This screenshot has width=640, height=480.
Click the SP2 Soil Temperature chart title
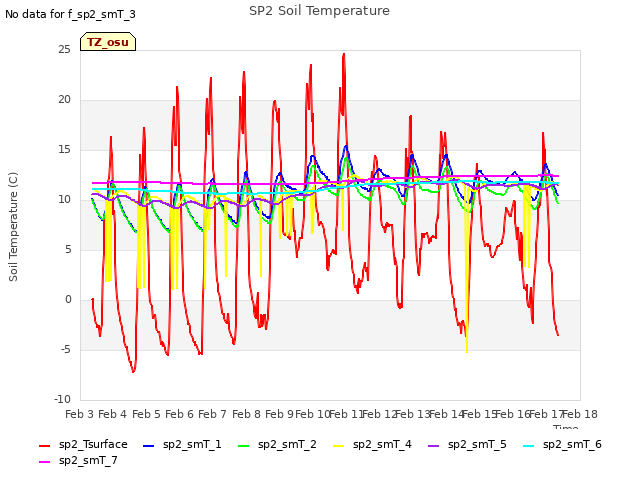319,11
